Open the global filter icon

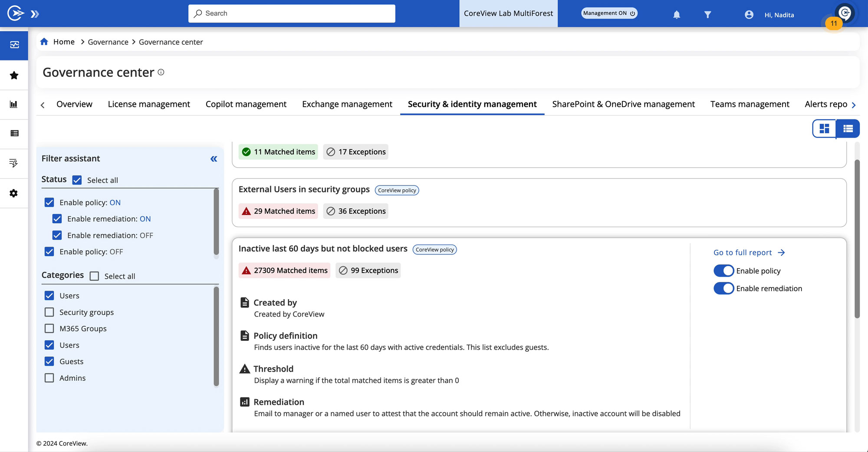(x=707, y=14)
